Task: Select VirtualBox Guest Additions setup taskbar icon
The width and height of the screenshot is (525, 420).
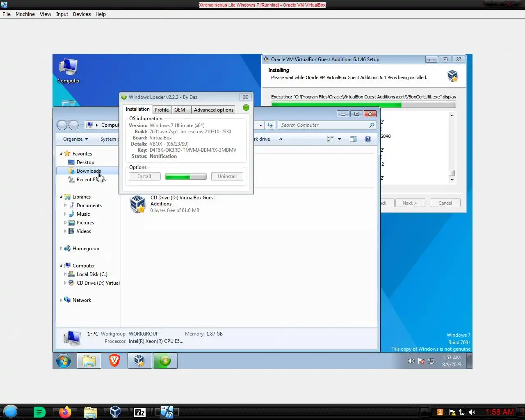Action: 139,361
